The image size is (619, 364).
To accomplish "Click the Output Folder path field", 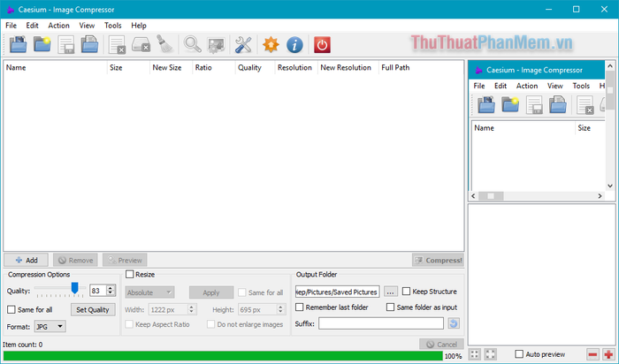I will [x=338, y=292].
